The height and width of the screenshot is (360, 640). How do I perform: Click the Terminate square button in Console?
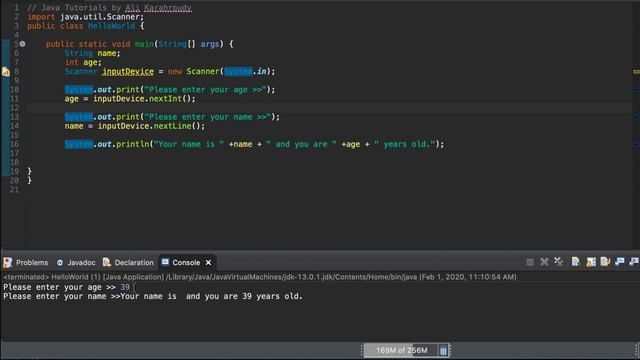point(530,262)
